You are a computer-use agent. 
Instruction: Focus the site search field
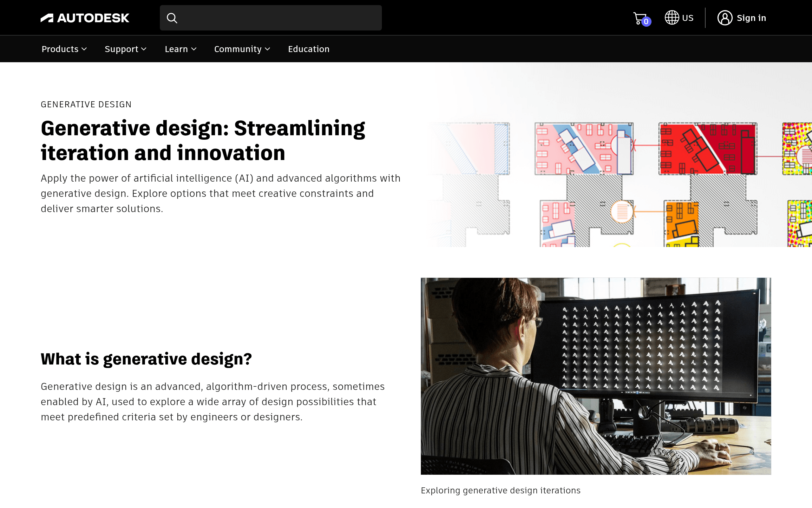tap(271, 18)
